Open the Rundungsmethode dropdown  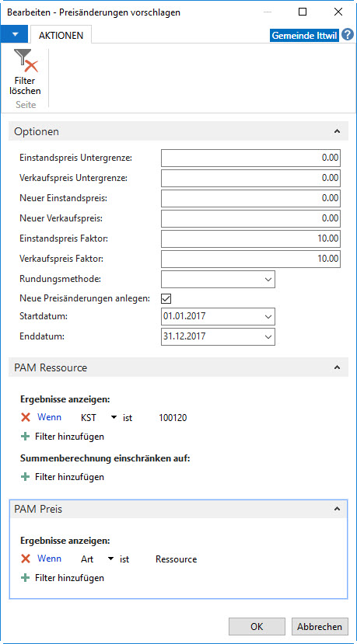coord(268,280)
